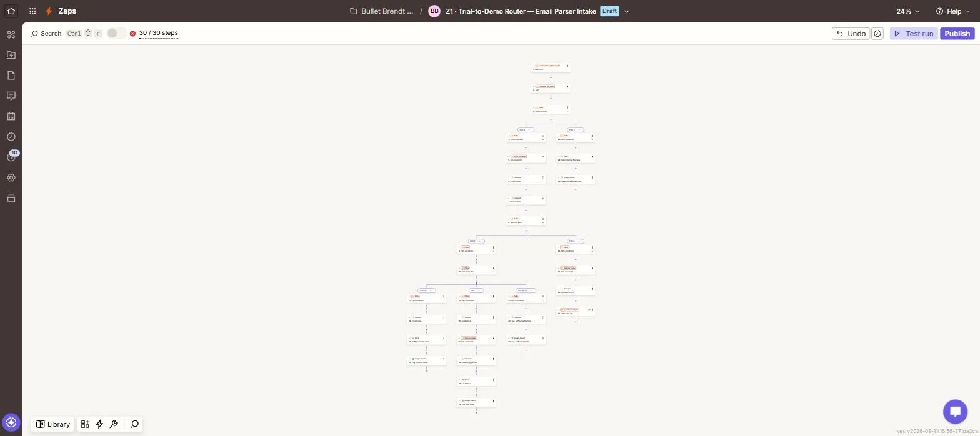Open the branch pill above step 24
This screenshot has width=980, height=436.
pyautogui.click(x=576, y=241)
